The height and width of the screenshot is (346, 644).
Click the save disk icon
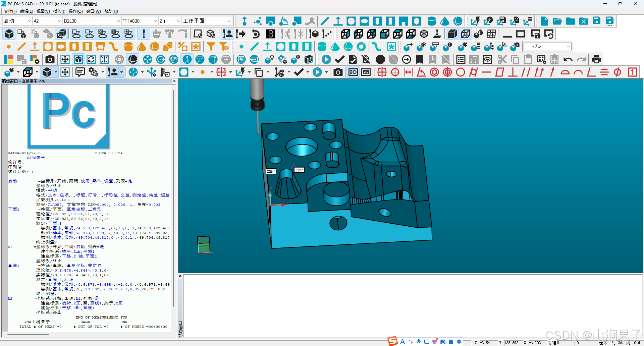click(x=596, y=21)
